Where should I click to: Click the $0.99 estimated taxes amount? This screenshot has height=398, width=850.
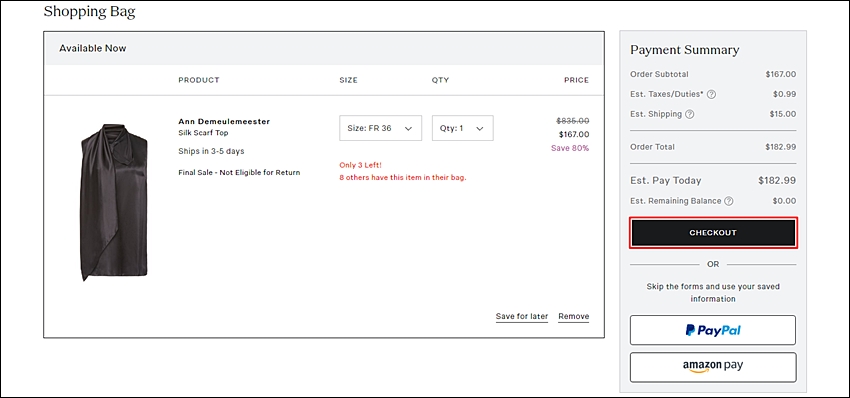point(784,94)
